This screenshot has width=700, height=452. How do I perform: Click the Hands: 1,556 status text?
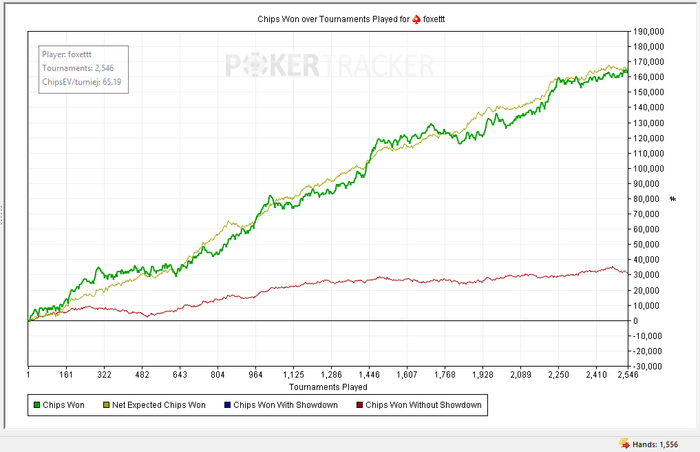tap(655, 444)
